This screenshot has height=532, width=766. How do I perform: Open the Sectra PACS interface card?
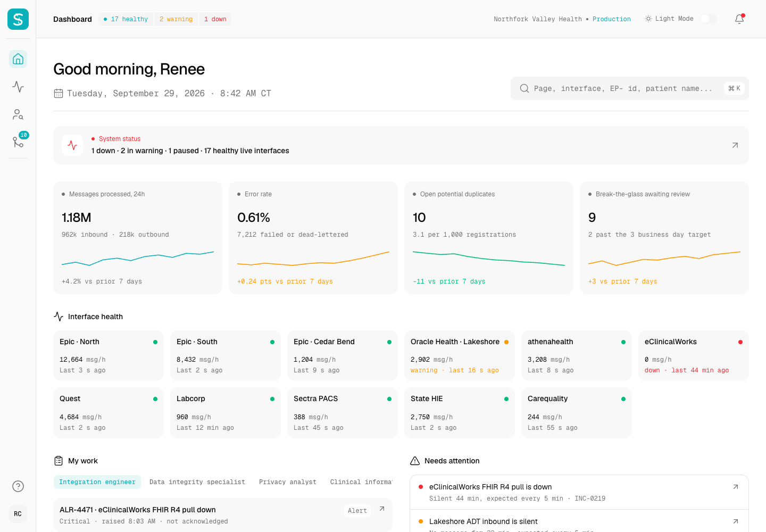(343, 413)
